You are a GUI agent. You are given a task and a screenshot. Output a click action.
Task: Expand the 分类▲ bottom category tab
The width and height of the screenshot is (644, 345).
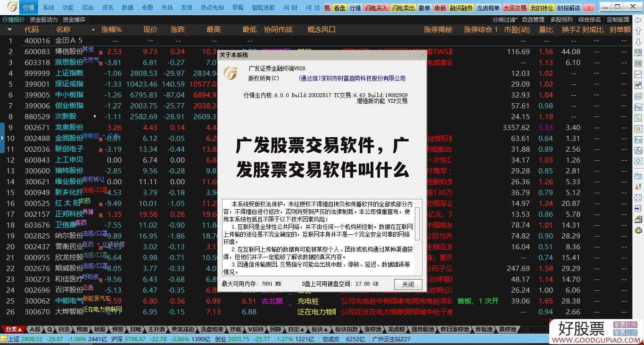[x=14, y=329]
